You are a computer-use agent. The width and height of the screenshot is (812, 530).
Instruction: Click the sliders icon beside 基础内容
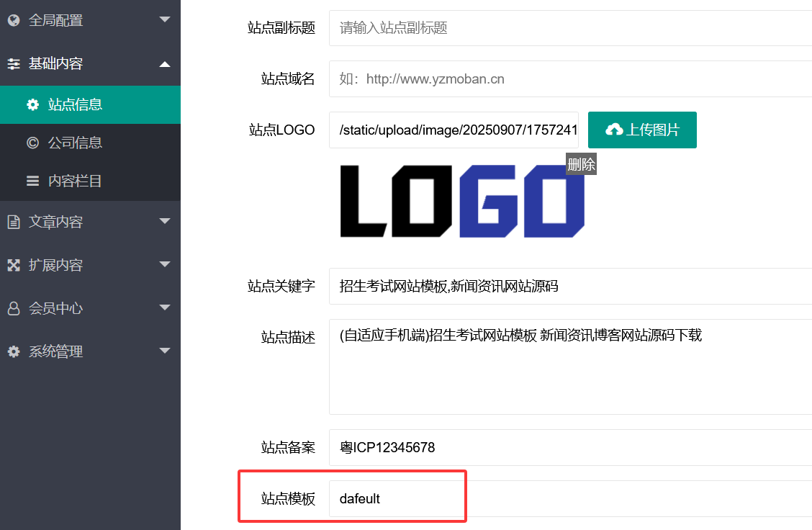[x=14, y=64]
